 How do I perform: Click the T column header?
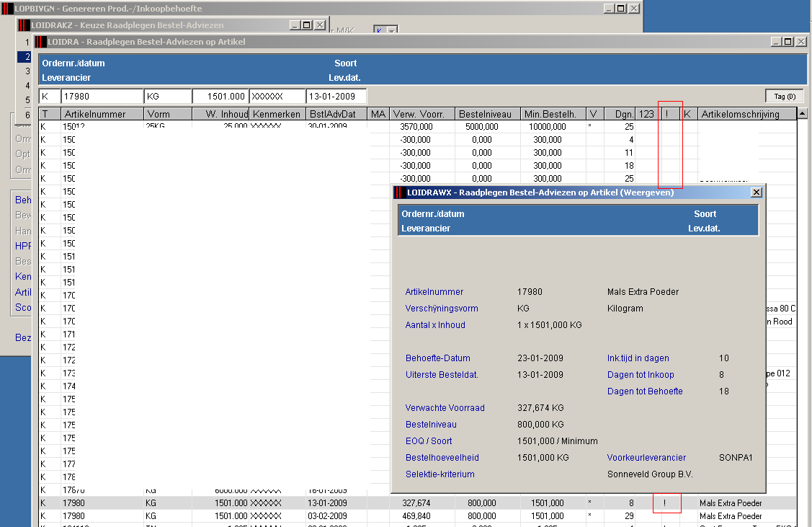pos(50,114)
